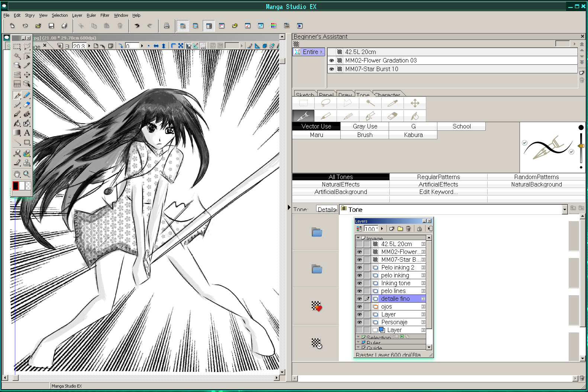Collapse the Image layer group
The image size is (588, 392).
point(358,238)
